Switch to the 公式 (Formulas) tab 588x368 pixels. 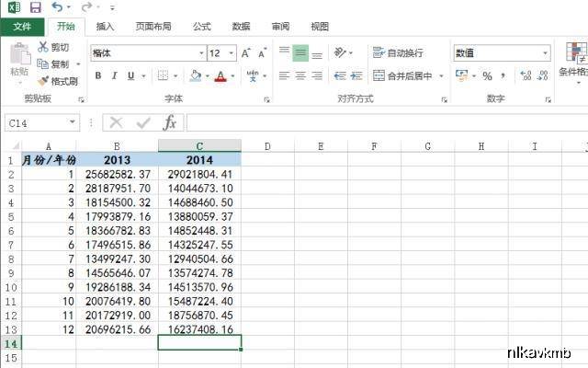(202, 27)
